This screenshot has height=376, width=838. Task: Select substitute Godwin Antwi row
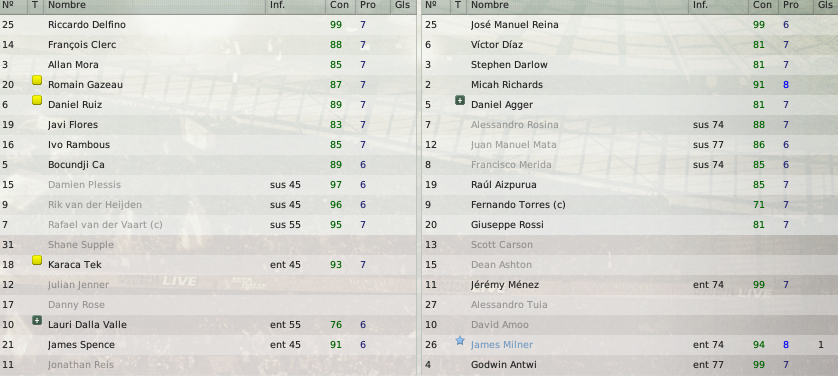631,365
